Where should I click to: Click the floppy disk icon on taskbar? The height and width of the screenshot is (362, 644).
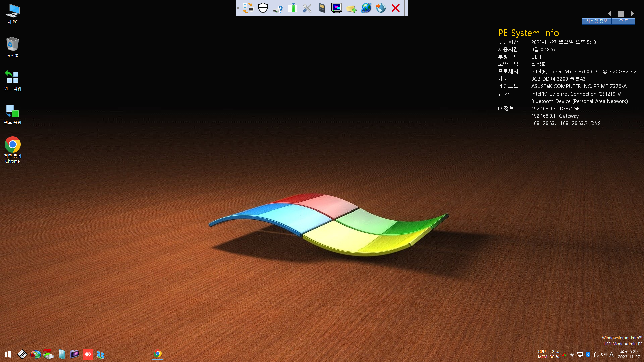click(22, 354)
